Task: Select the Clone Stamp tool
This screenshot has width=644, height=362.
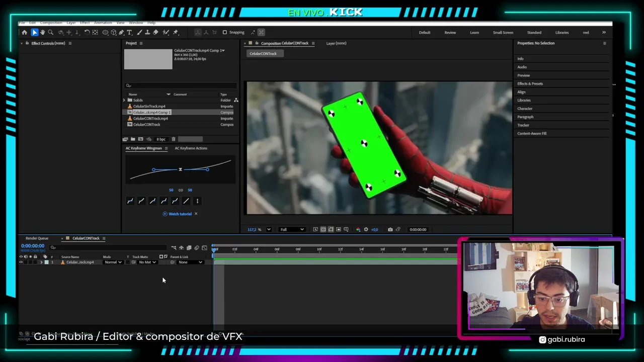Action: coord(147,32)
